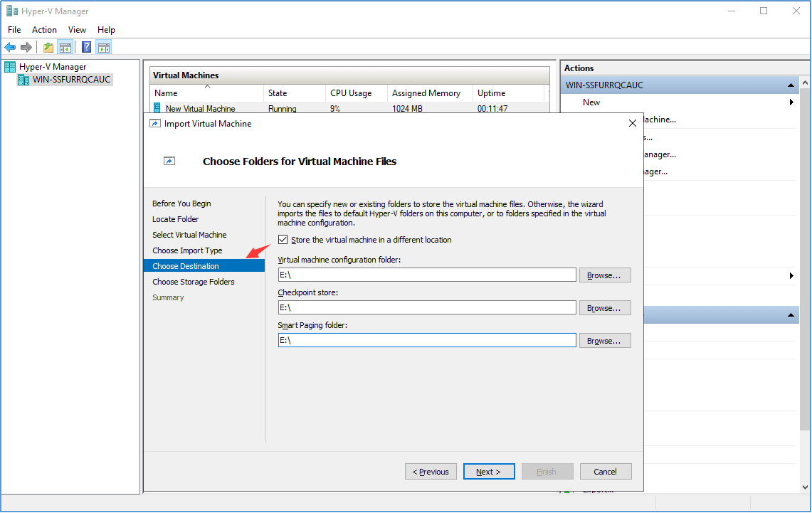Image resolution: width=812 pixels, height=513 pixels.
Task: Click New in the Actions pane
Action: 591,102
